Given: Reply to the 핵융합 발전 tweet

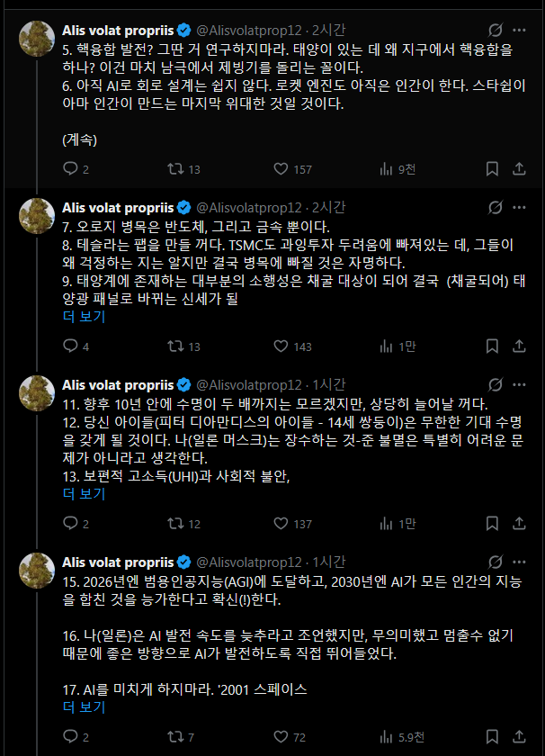Looking at the screenshot, I should pos(72,168).
